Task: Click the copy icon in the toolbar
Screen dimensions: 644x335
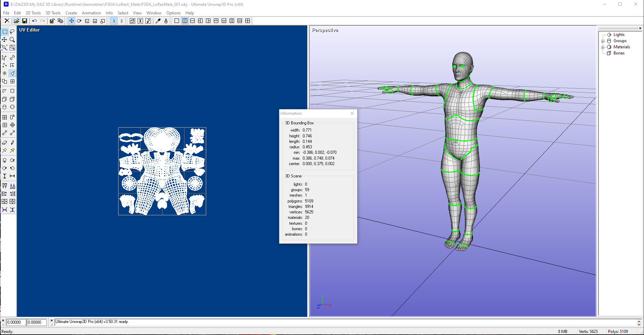Action: [x=60, y=21]
